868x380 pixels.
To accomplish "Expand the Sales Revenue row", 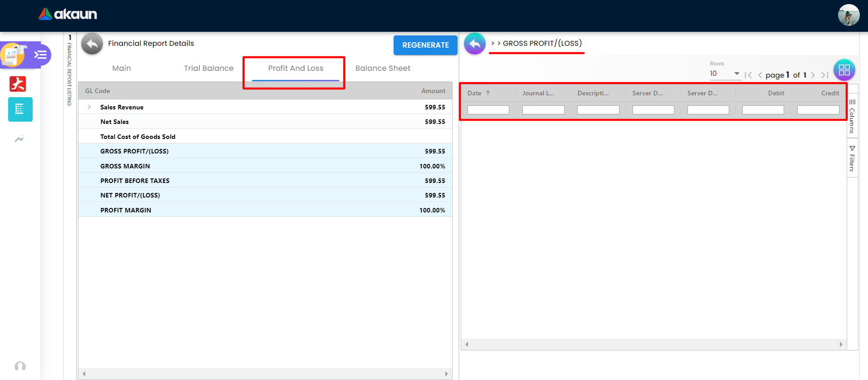I will tap(89, 107).
